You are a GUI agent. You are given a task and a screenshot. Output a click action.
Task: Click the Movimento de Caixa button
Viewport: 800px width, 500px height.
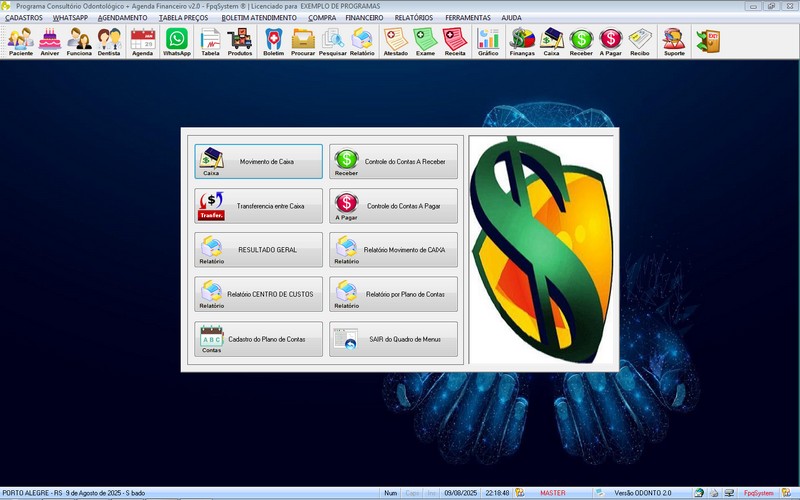point(259,161)
